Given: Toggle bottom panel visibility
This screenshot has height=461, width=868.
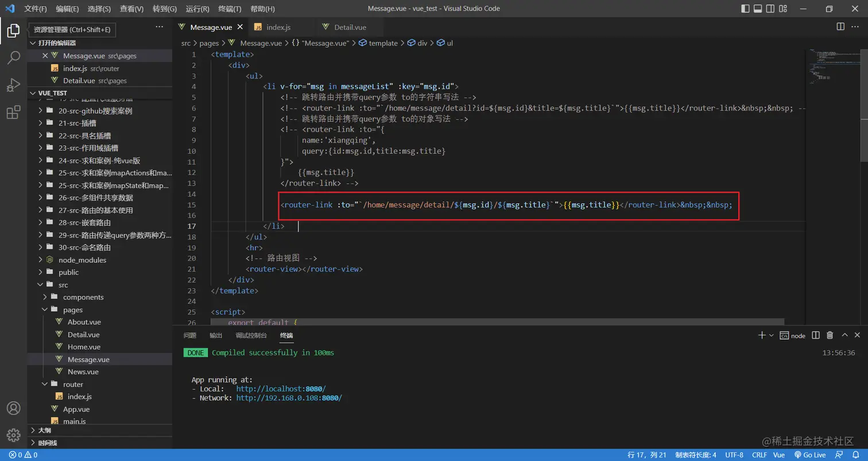Looking at the screenshot, I should (758, 9).
